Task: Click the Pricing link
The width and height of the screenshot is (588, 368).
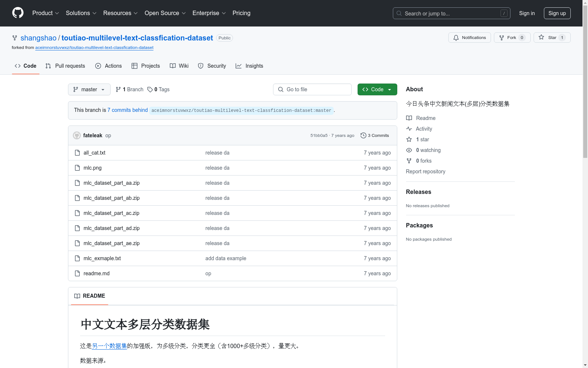Action: (x=241, y=13)
